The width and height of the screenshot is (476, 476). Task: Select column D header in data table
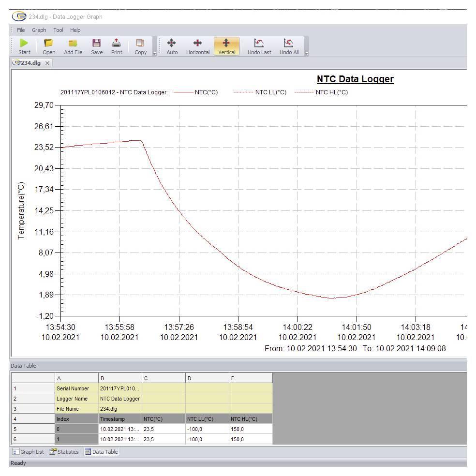click(207, 378)
